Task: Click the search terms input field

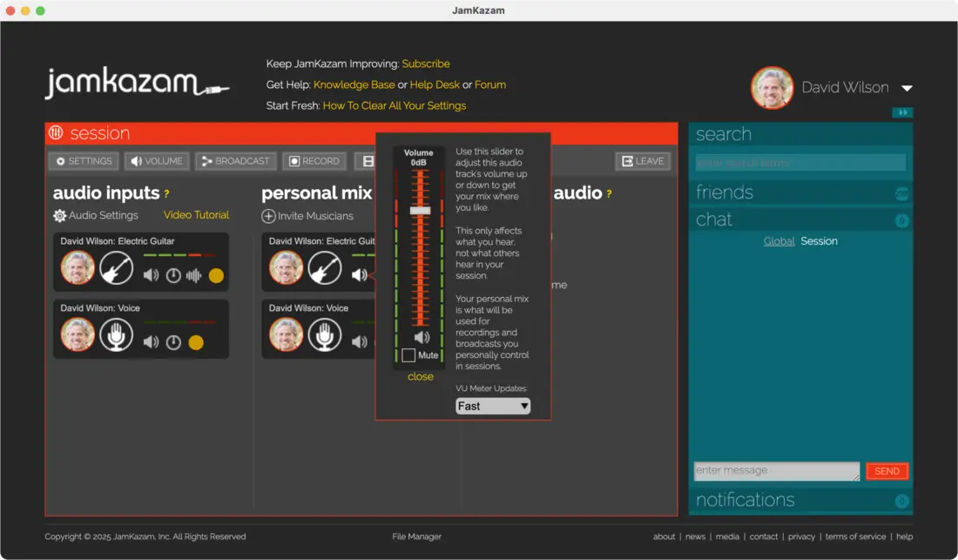Action: (800, 163)
